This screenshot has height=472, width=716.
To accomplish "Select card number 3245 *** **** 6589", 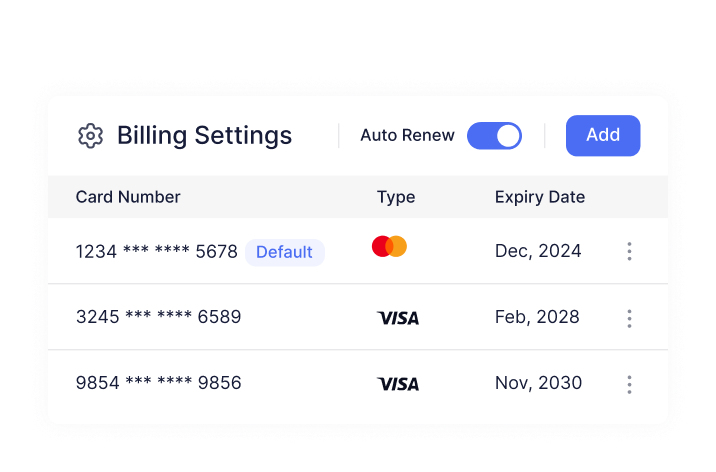I will (x=158, y=318).
